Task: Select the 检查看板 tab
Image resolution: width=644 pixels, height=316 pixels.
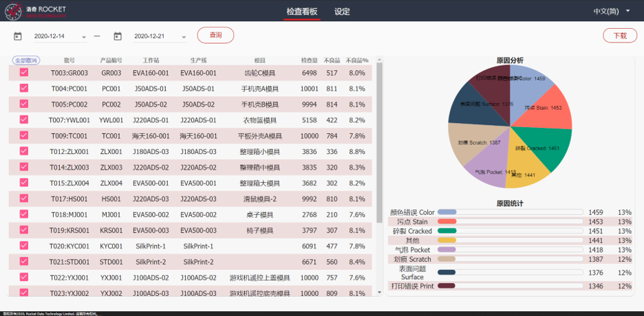Action: (302, 12)
